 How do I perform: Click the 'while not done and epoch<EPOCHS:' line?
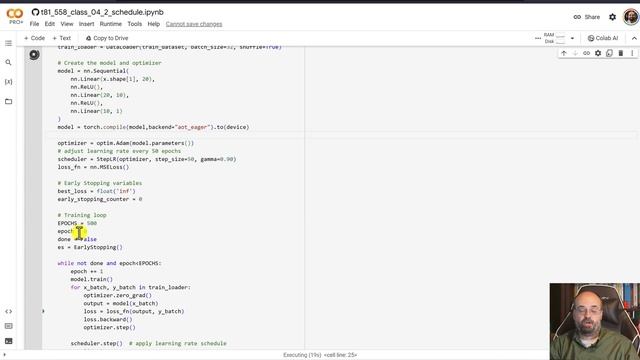tap(109, 263)
